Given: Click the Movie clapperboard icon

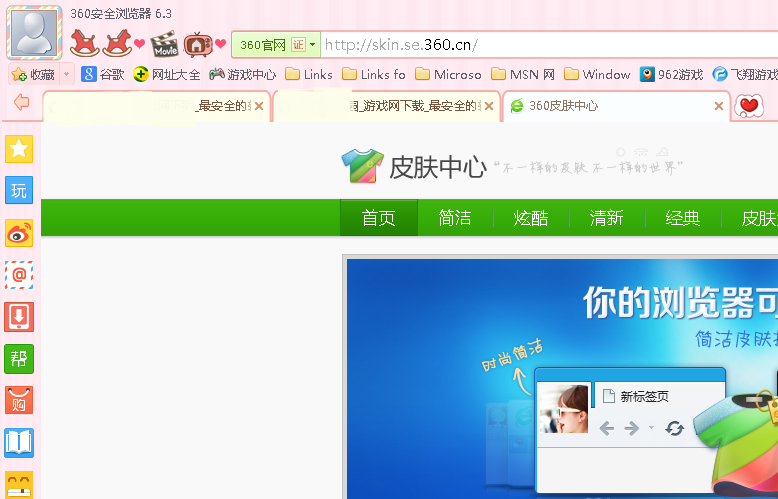Looking at the screenshot, I should pyautogui.click(x=165, y=44).
